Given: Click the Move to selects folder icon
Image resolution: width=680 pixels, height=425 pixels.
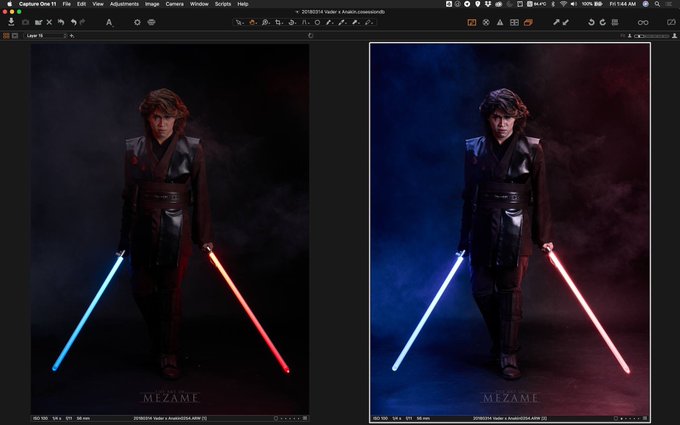Looking at the screenshot, I should tap(38, 22).
